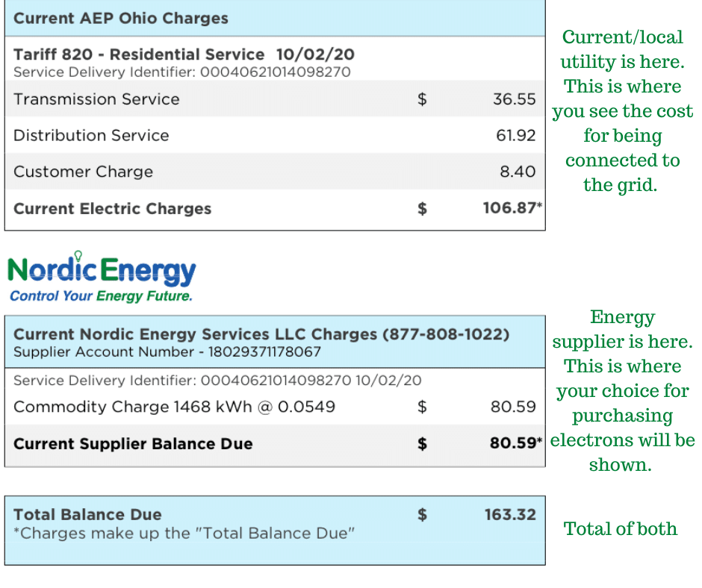Select the Distribution Service amount 61.92
The height and width of the screenshot is (588, 702).
point(514,136)
